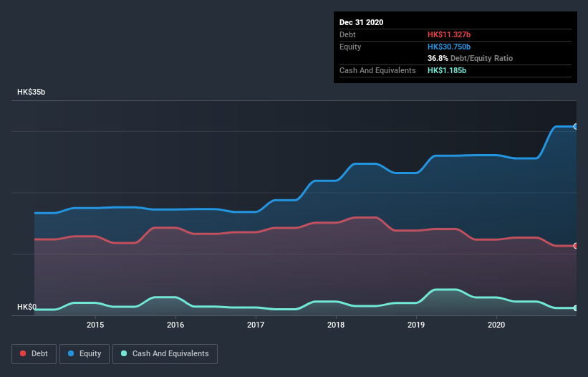The height and width of the screenshot is (377, 588).
Task: Toggle the Debt series legend button
Action: [x=34, y=354]
